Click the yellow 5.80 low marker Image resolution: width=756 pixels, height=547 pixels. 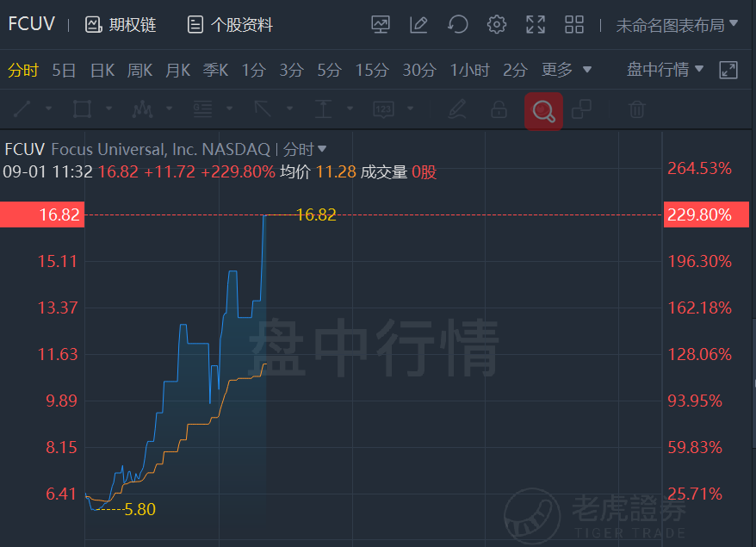(139, 510)
